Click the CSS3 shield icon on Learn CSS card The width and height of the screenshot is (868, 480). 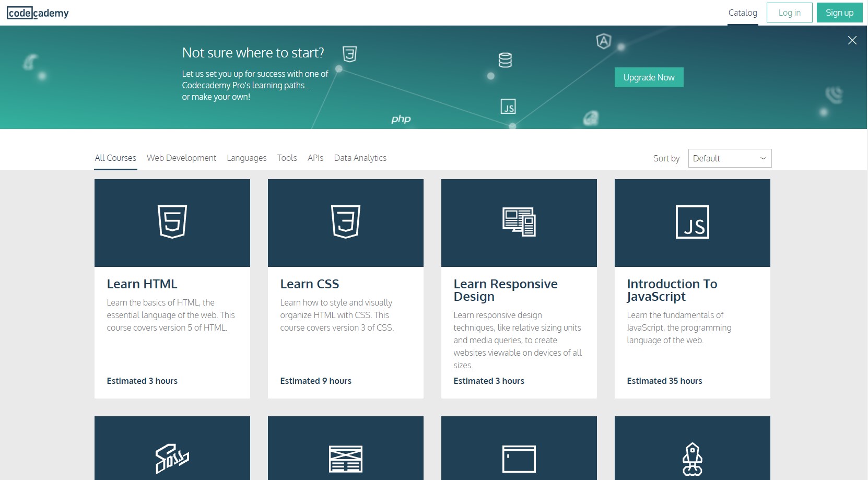346,222
